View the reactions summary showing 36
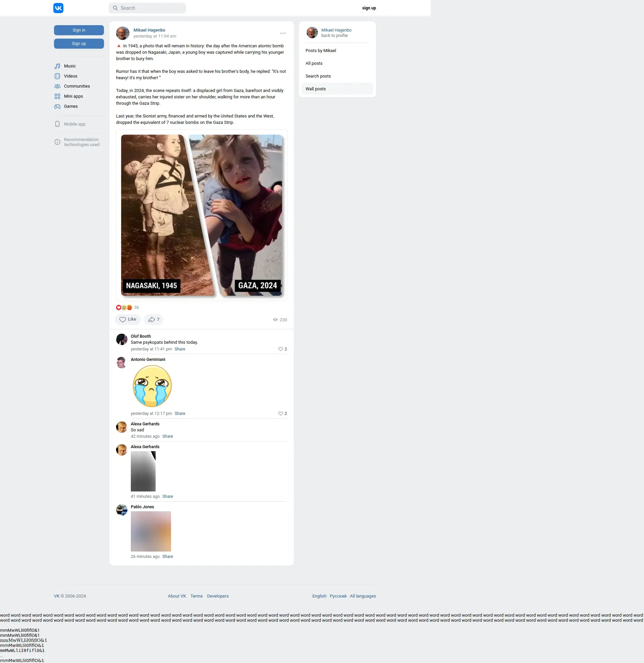Screen dimensions: 644x663 pyautogui.click(x=127, y=307)
